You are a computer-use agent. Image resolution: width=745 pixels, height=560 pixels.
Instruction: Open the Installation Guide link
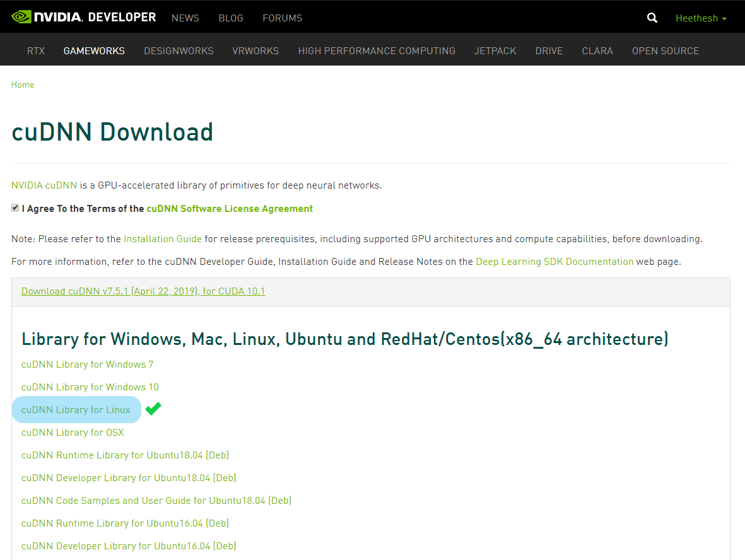(x=163, y=239)
